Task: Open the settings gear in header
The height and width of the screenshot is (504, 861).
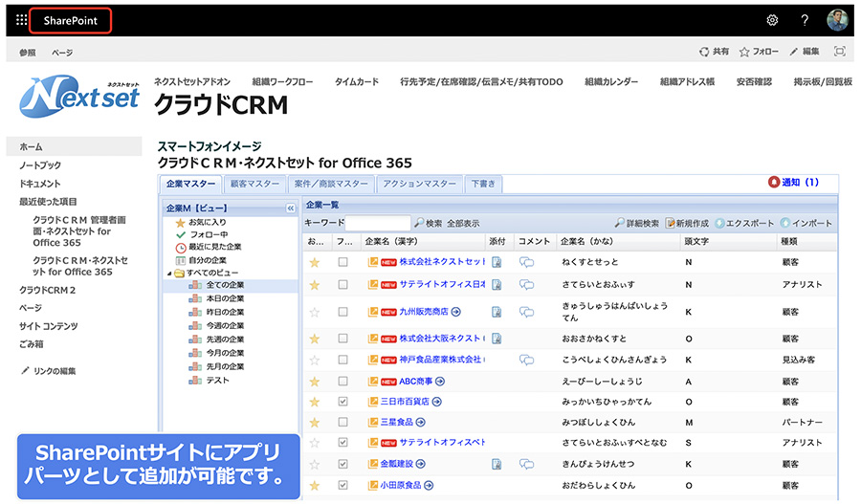Action: point(772,20)
